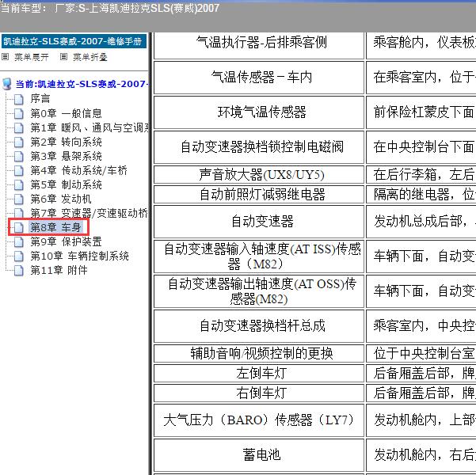The height and width of the screenshot is (475, 476).
Task: Click the 菜单折叠 square icon
Action: [x=63, y=57]
